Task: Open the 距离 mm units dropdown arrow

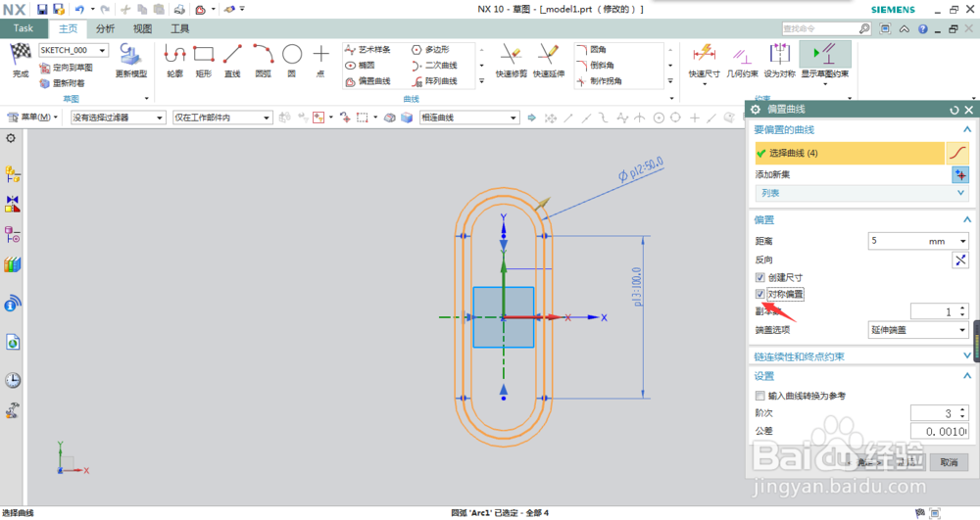Action: tap(962, 241)
